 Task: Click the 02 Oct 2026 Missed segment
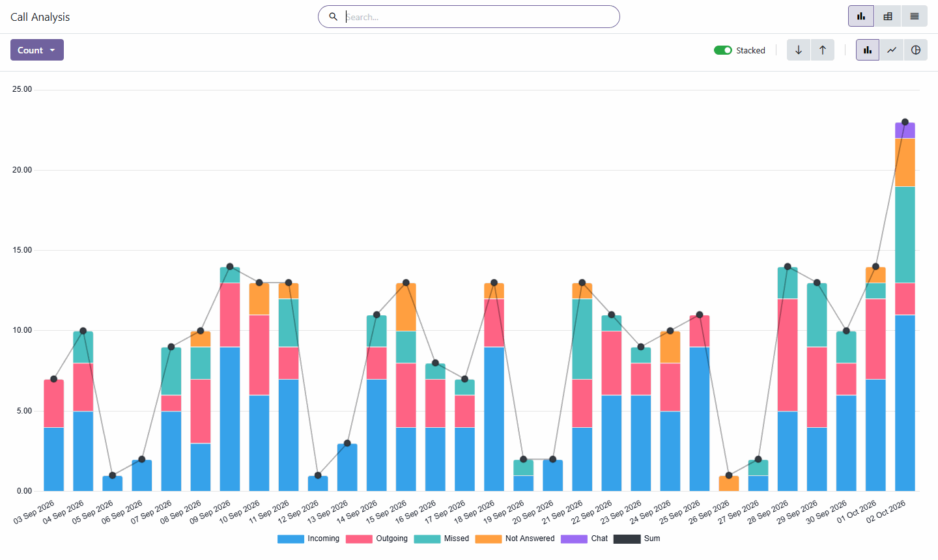coord(905,234)
